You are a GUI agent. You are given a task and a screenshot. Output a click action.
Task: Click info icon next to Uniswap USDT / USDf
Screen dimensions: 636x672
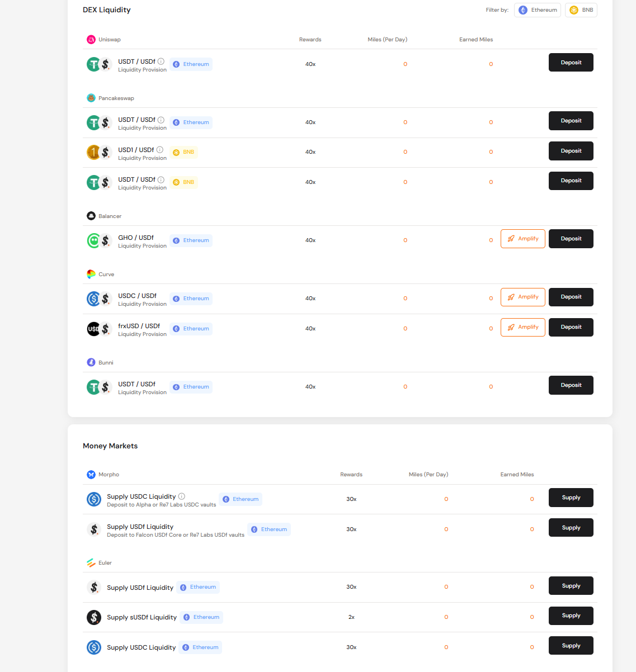pos(161,61)
